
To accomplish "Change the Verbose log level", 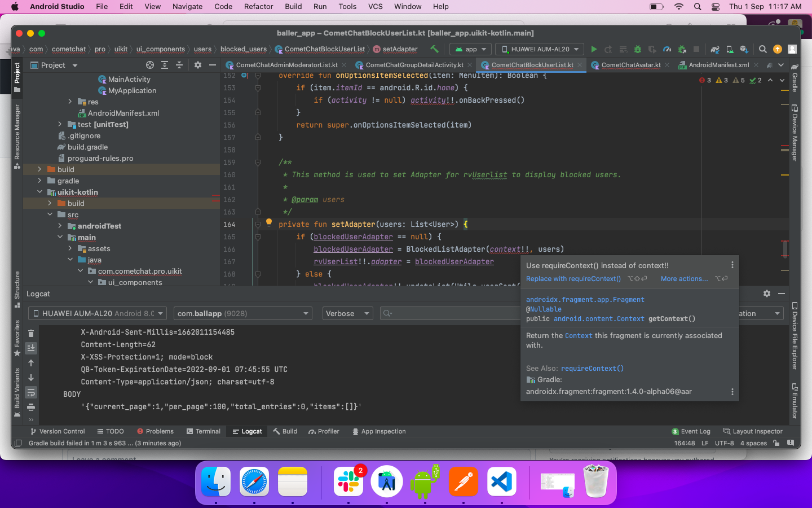I will click(347, 313).
